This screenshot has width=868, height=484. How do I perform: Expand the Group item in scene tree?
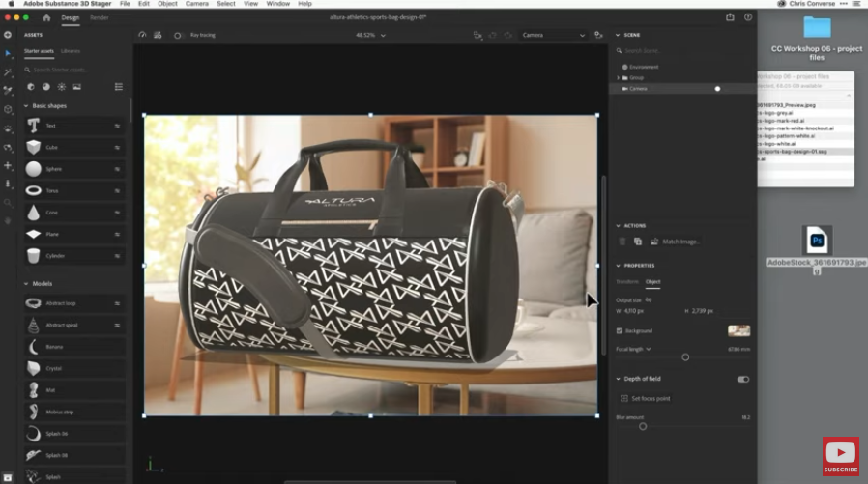619,78
